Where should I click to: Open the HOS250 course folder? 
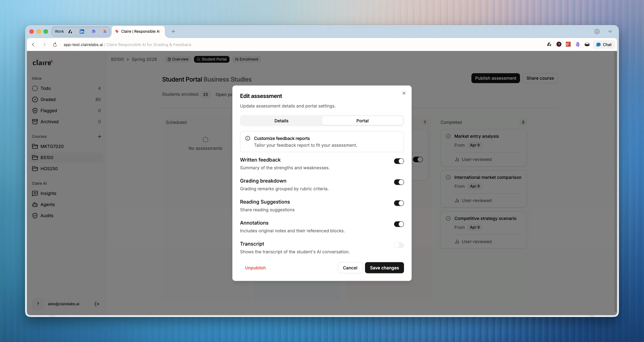pos(49,169)
